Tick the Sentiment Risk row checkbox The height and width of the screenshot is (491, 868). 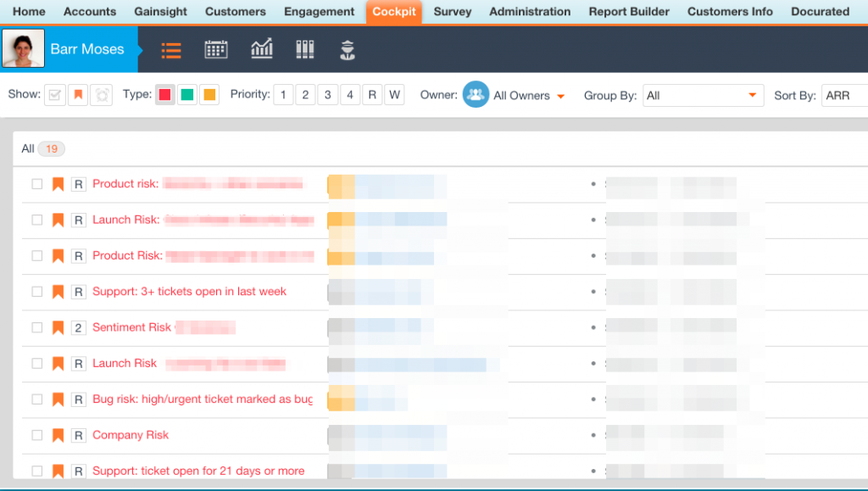click(36, 327)
